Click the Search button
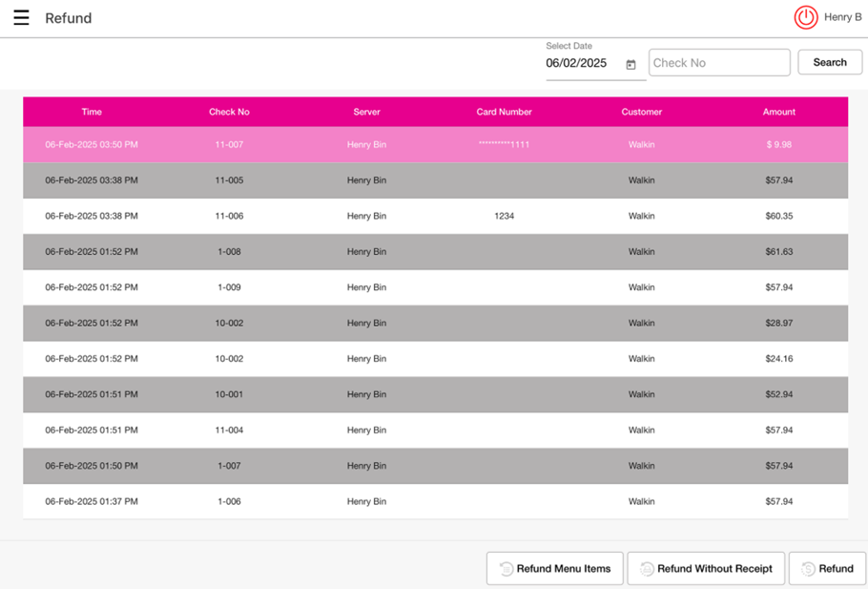The image size is (868, 589). click(830, 62)
